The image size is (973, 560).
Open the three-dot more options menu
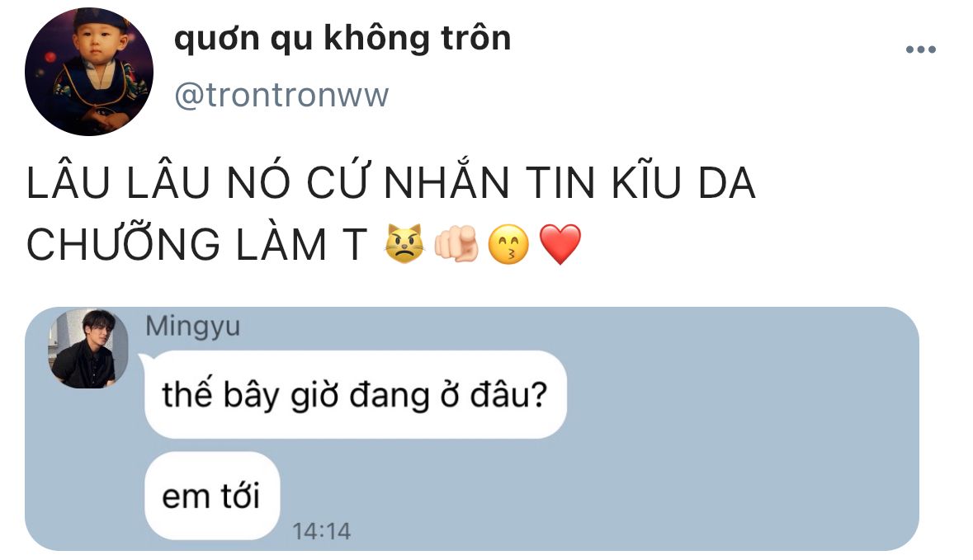[920, 49]
